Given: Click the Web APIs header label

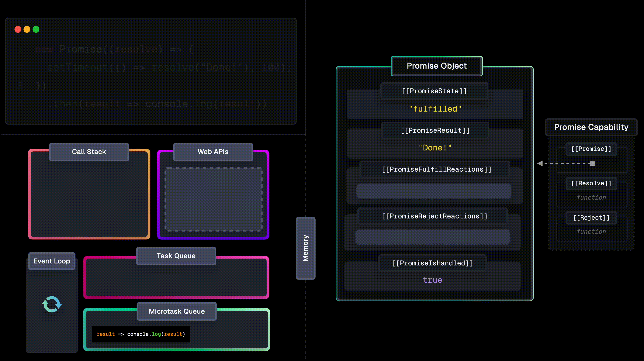Looking at the screenshot, I should [213, 152].
